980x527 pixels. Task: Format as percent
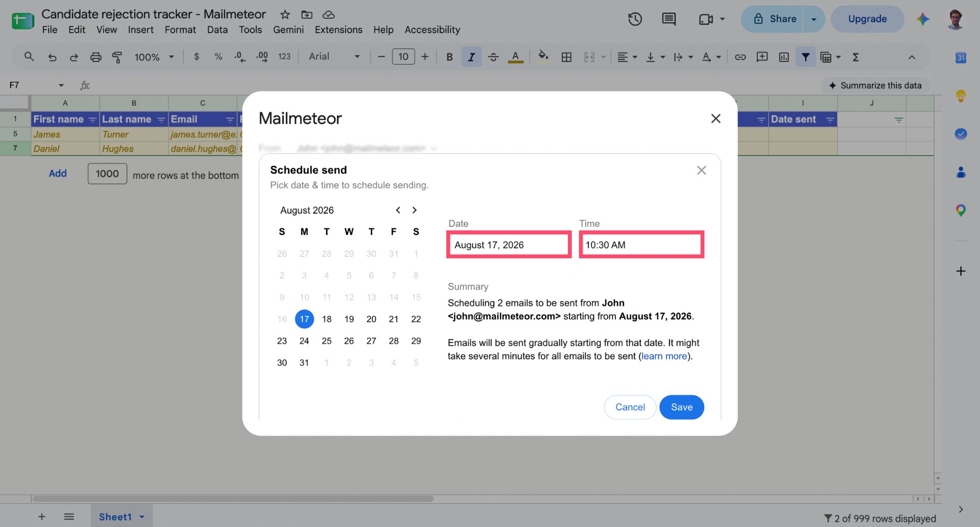tap(218, 57)
